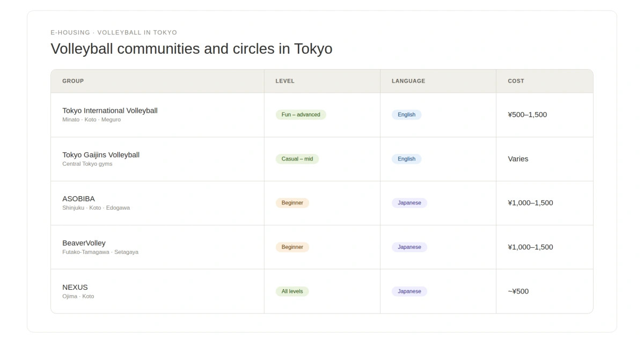Click the 'Casual – mid' level badge
644x338 pixels.
[297, 159]
